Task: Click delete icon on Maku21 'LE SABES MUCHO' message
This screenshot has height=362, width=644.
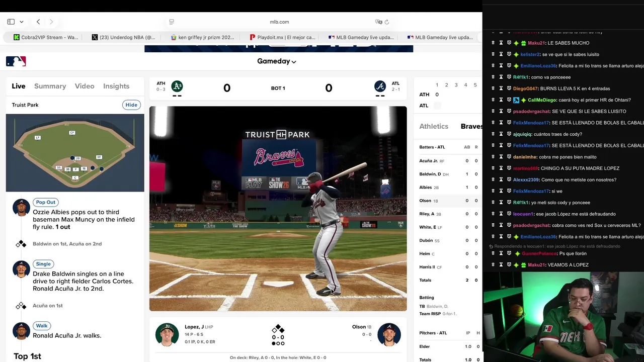Action: pos(493,43)
